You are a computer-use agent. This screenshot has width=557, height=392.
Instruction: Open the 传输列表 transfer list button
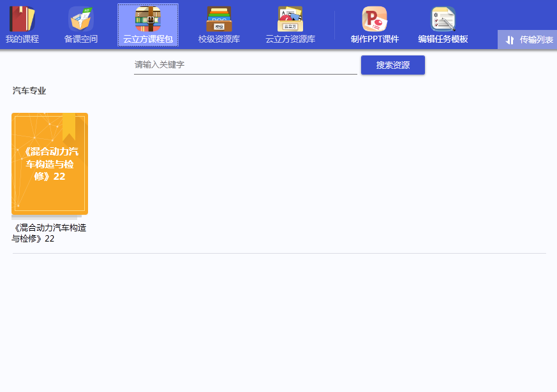click(x=536, y=40)
